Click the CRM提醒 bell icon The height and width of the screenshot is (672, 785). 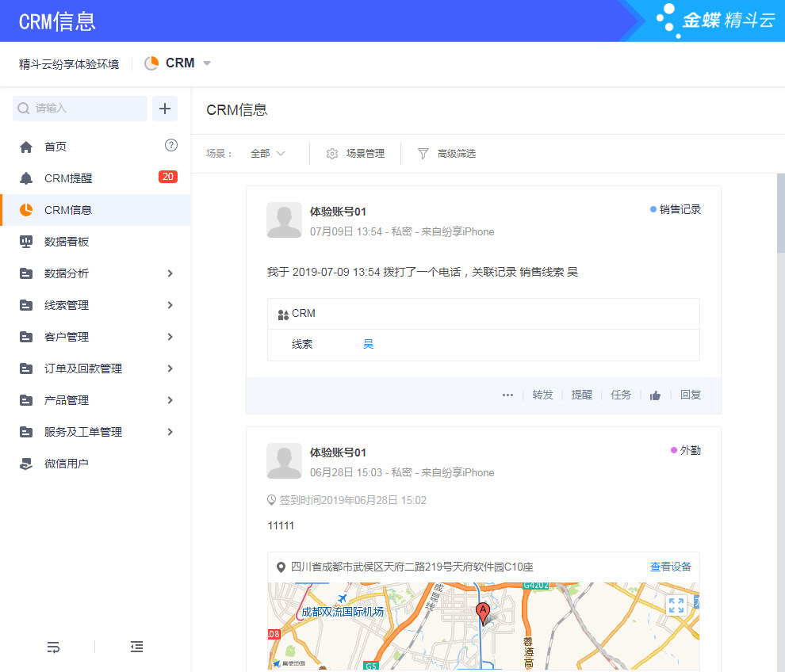tap(26, 178)
